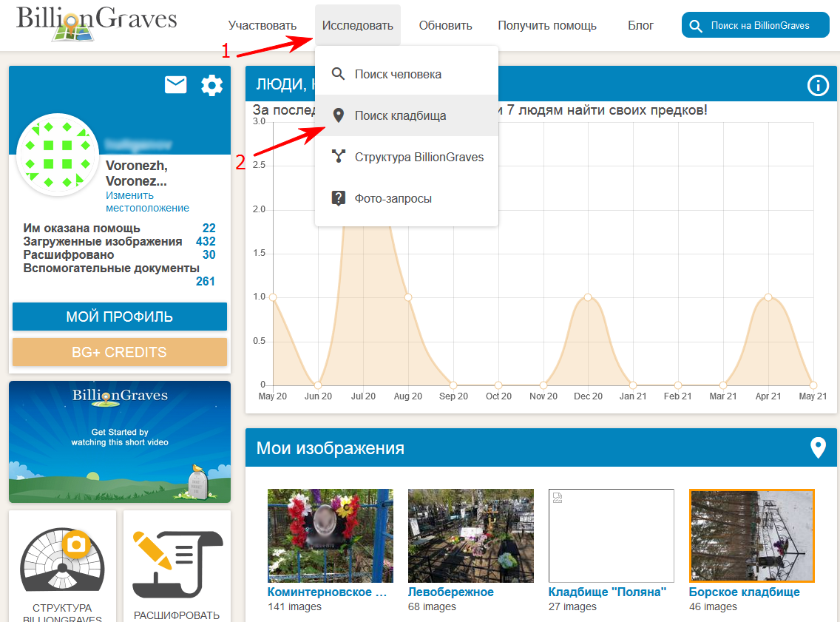The height and width of the screenshot is (622, 840).
Task: Click Загруженные изображения count 432
Action: (206, 241)
